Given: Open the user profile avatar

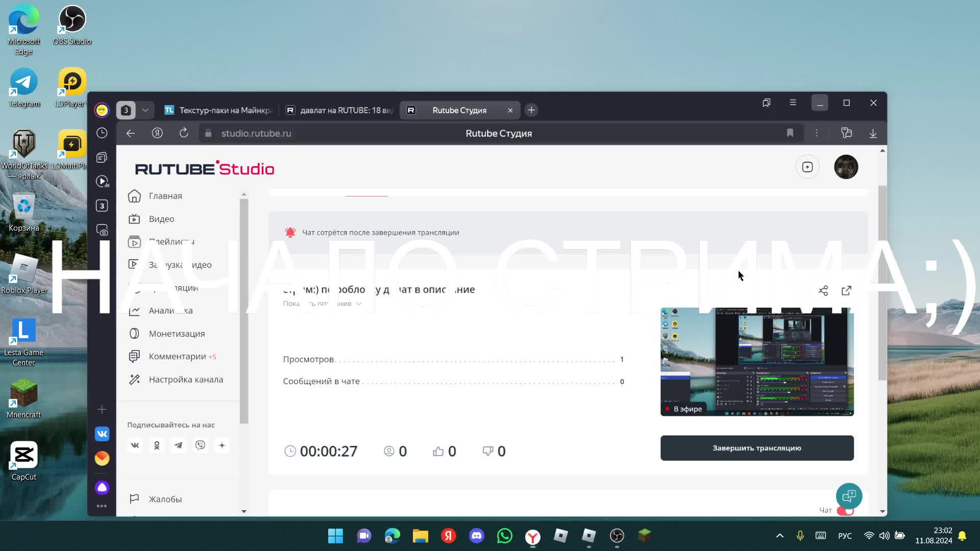Looking at the screenshot, I should pos(846,167).
